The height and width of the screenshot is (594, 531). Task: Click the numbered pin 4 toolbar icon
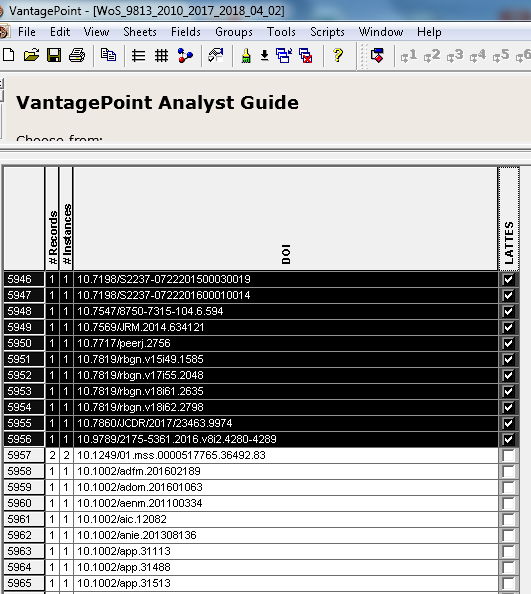[x=478, y=56]
